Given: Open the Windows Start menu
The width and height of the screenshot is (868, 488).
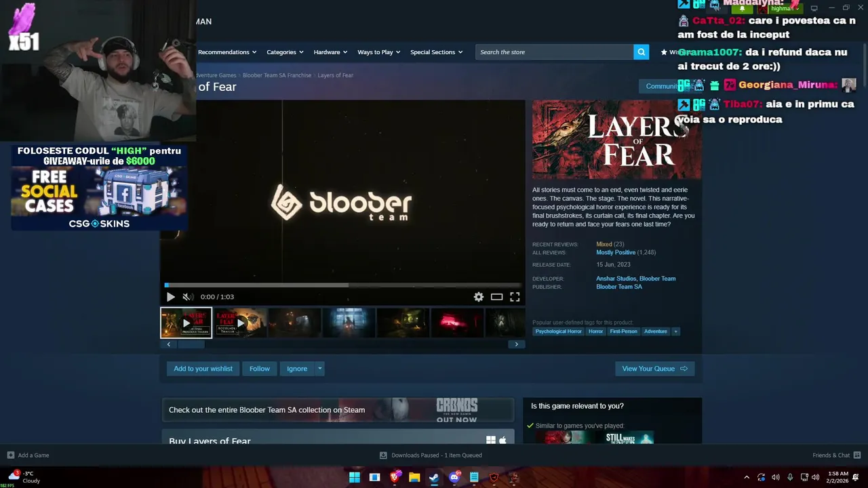Looking at the screenshot, I should [354, 477].
